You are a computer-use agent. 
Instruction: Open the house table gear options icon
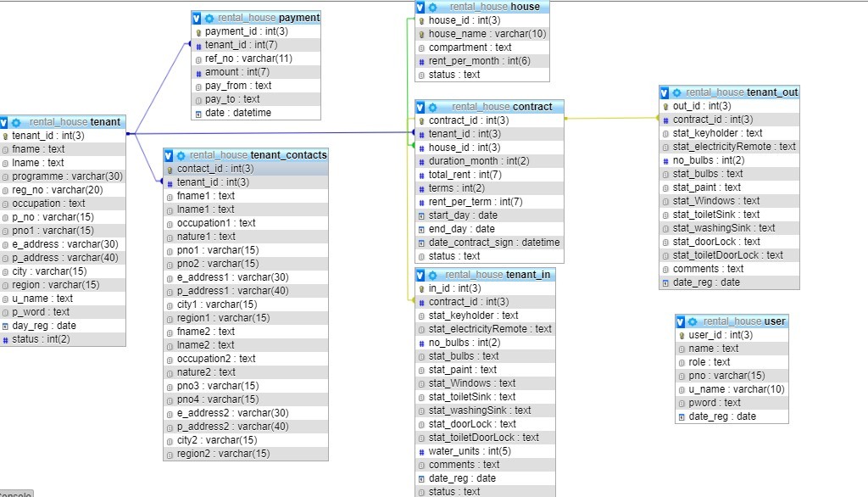(x=433, y=7)
